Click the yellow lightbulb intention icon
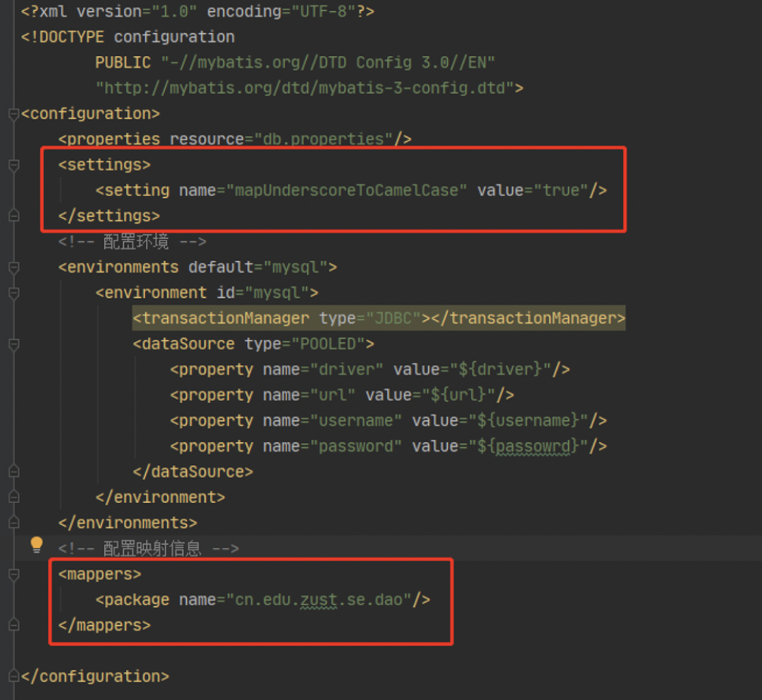The width and height of the screenshot is (762, 700). point(36,545)
